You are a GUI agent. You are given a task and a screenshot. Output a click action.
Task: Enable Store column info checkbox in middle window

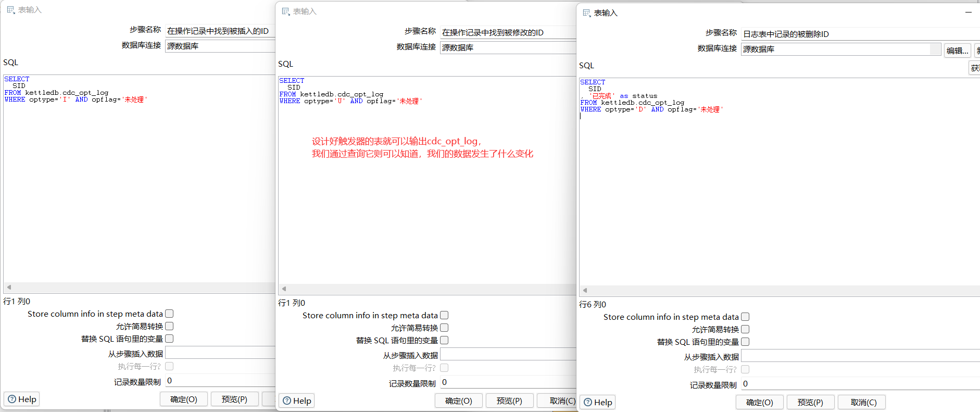pos(444,315)
